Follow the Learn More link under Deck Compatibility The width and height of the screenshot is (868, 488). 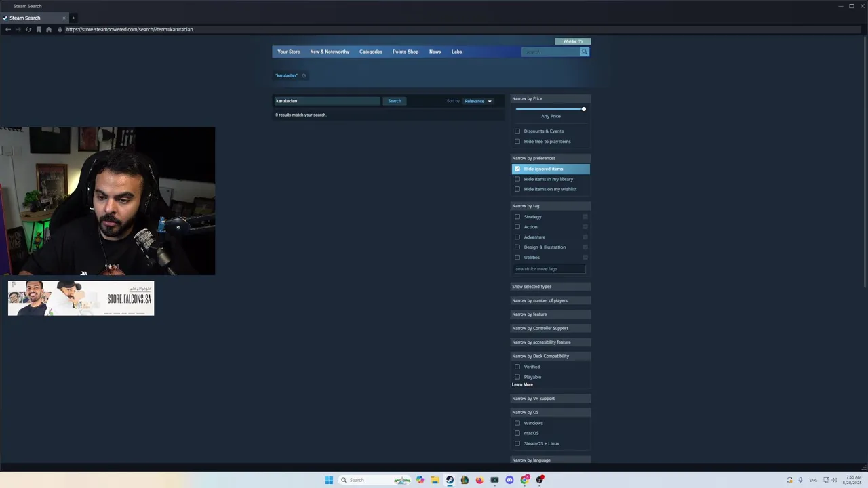(522, 385)
